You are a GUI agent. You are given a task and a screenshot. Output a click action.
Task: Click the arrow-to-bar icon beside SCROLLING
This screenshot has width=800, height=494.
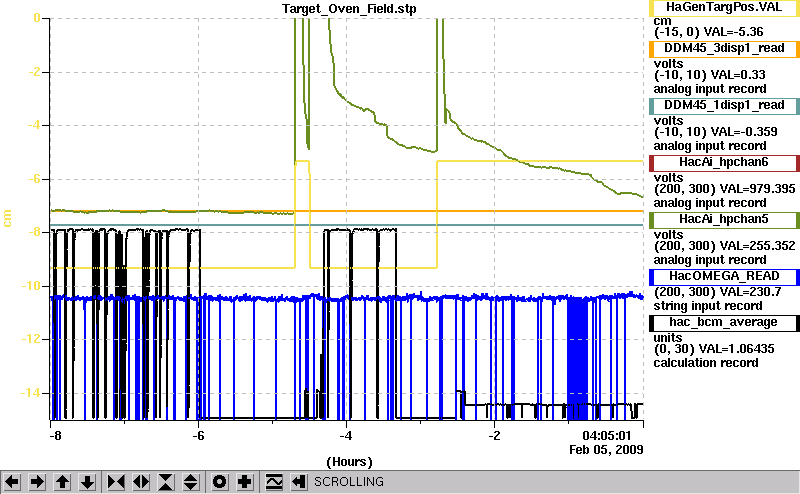click(x=299, y=482)
